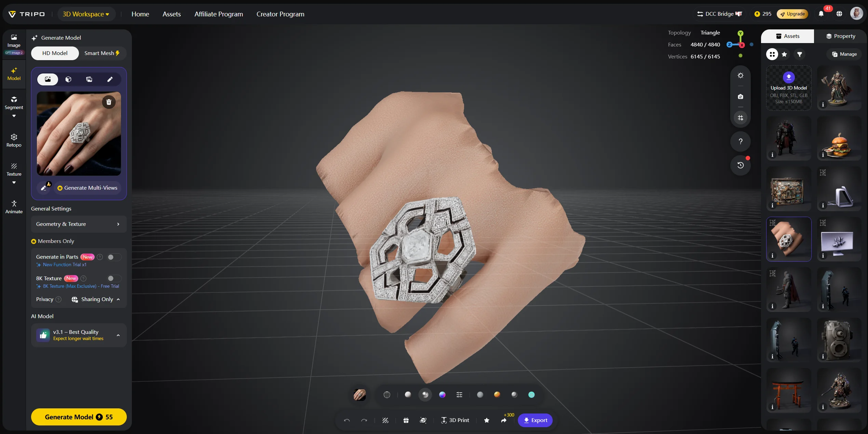Open the Animate tool

14,207
